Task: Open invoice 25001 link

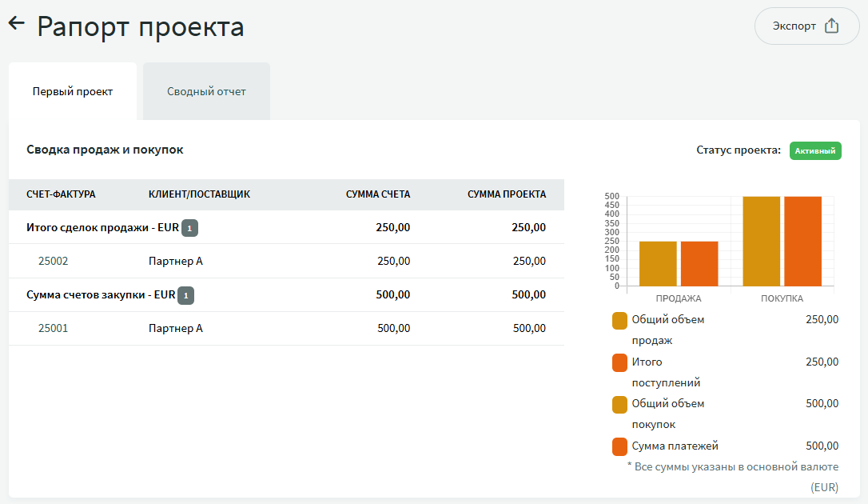Action: 54,328
